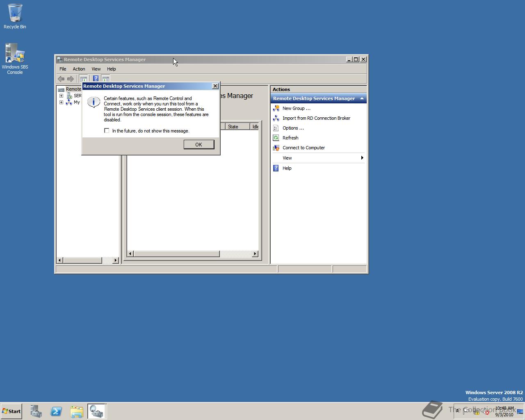Open the File menu
This screenshot has width=525, height=420.
click(63, 69)
